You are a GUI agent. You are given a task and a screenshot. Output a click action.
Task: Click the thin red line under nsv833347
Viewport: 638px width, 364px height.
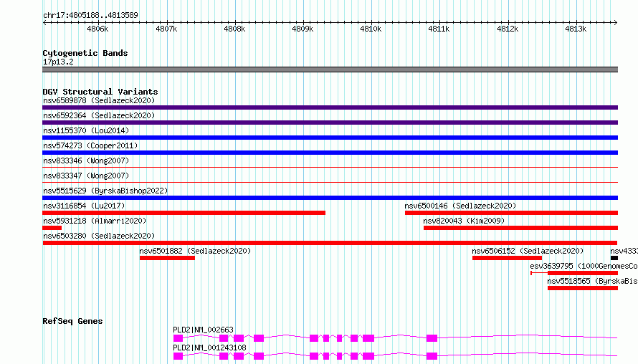330,182
